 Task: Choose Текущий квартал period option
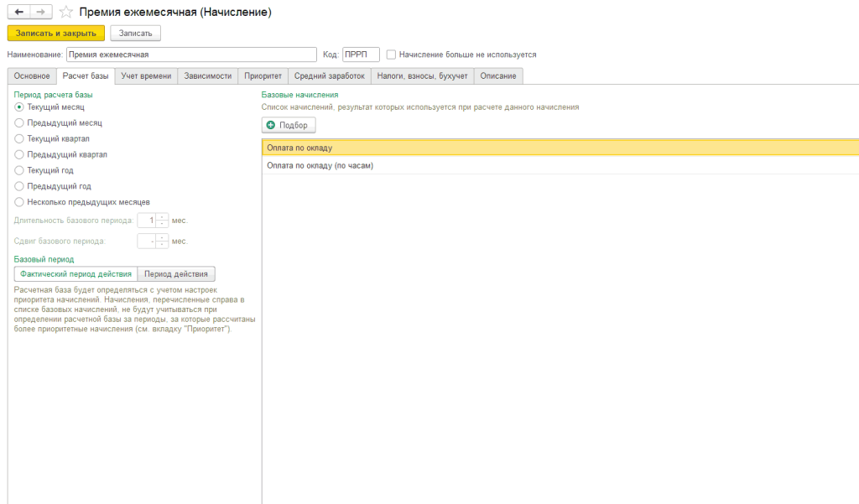pyautogui.click(x=20, y=138)
